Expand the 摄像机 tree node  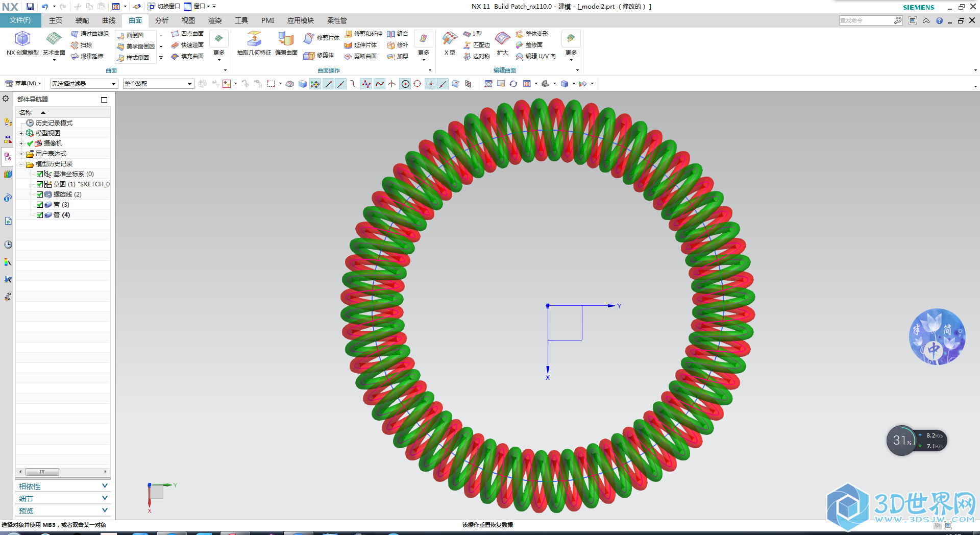click(21, 143)
